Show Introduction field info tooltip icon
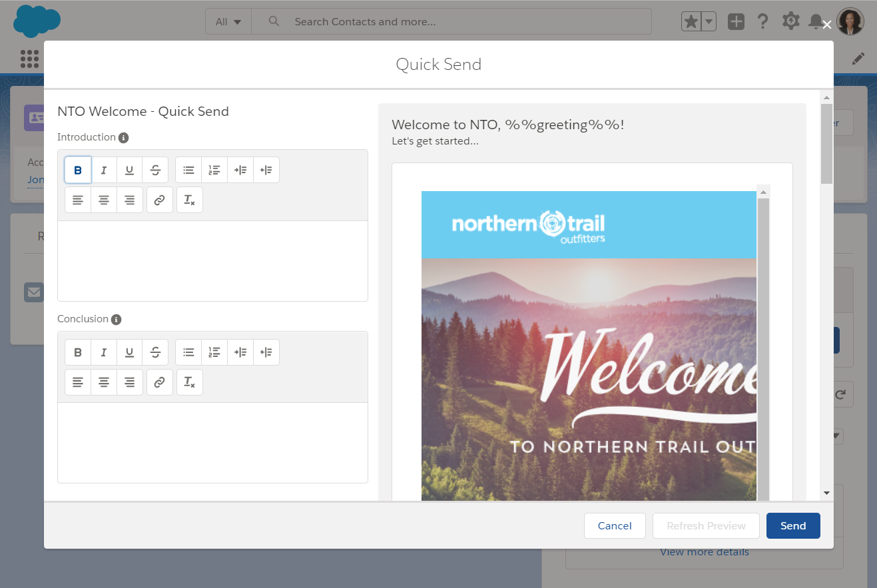Screen dimensions: 877x588 123,138
